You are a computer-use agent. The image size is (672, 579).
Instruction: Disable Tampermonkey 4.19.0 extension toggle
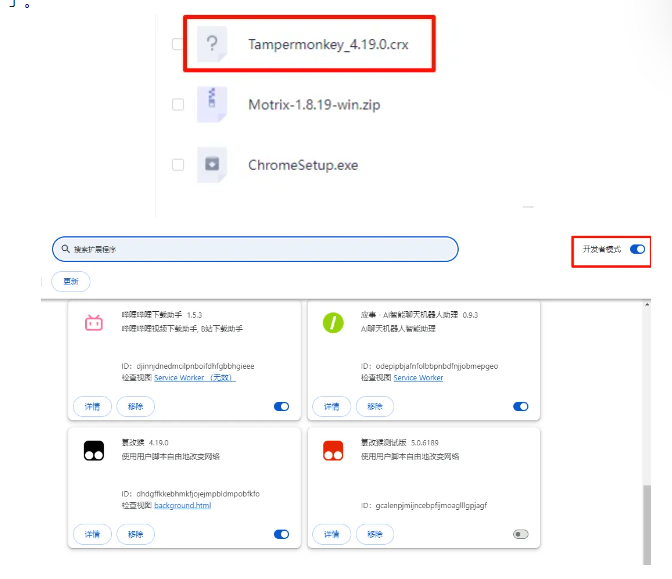coord(282,534)
